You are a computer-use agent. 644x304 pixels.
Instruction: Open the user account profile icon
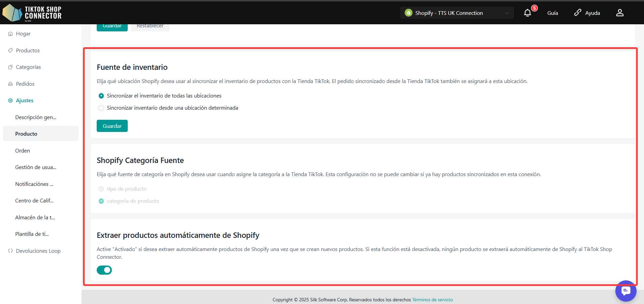point(620,13)
